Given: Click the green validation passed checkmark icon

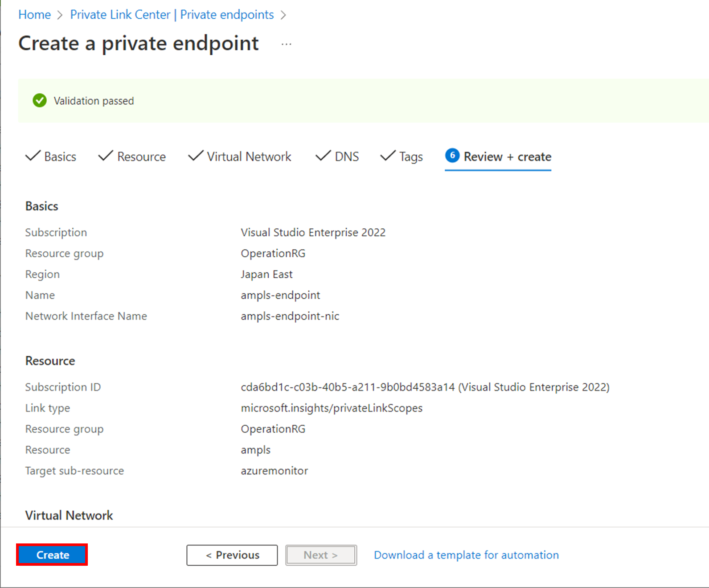Looking at the screenshot, I should (x=40, y=101).
